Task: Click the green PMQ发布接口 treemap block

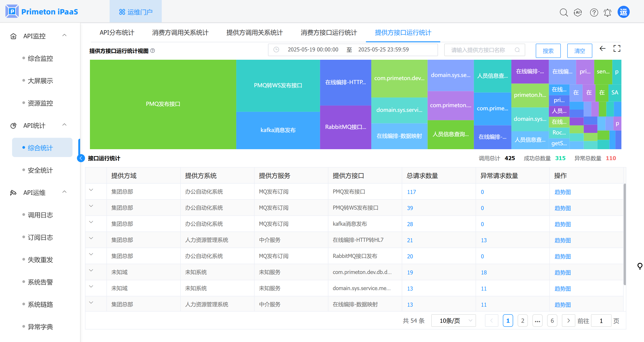Action: (x=163, y=104)
